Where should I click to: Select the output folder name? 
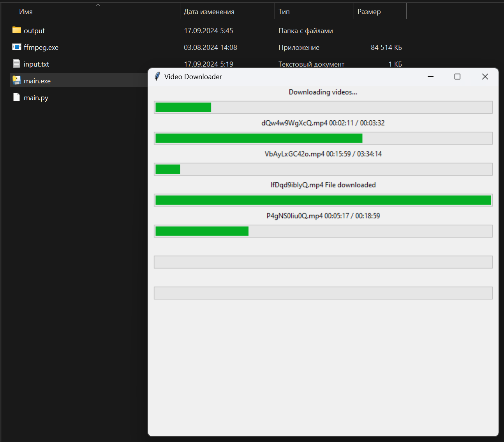pos(34,30)
